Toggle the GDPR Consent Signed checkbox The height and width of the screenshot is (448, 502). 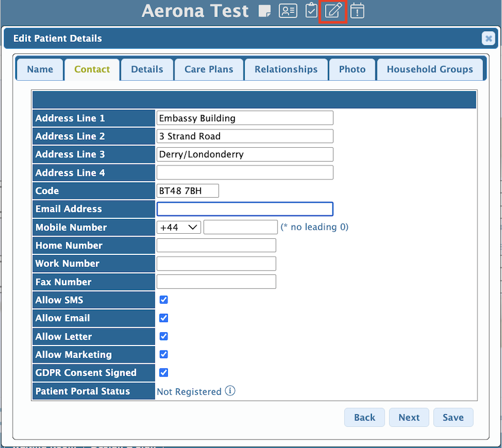pos(163,372)
